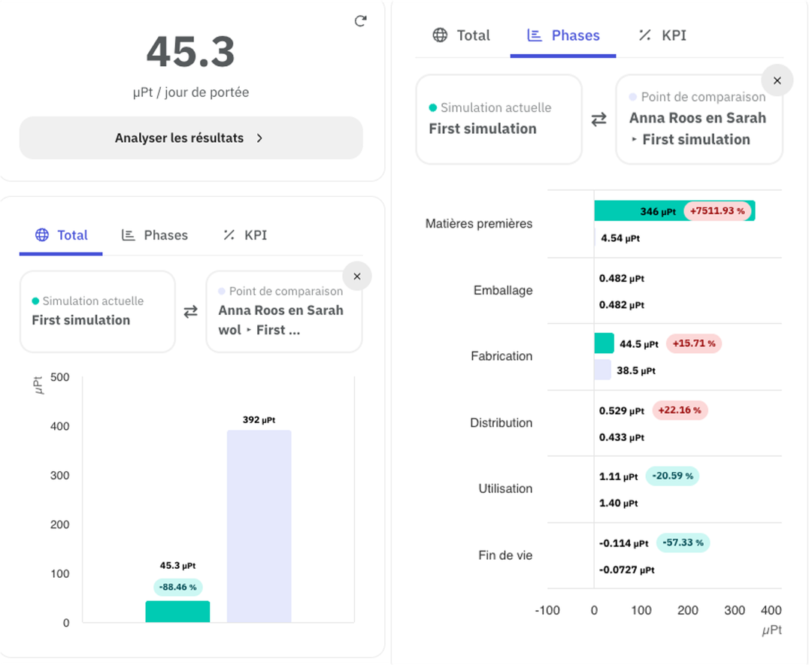Remove comparison point in left Total panel
Image resolution: width=812 pixels, height=665 pixels.
pyautogui.click(x=357, y=277)
